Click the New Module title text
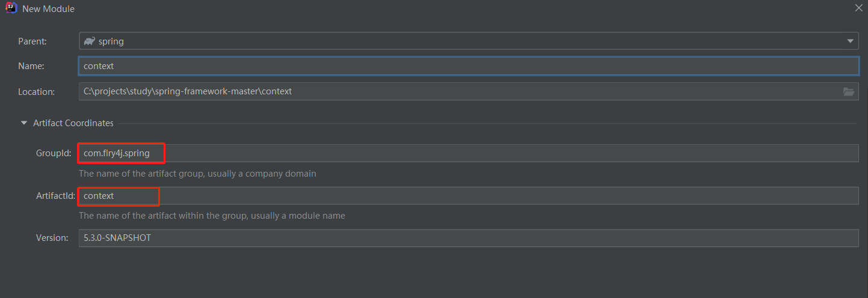868x298 pixels. coord(49,9)
